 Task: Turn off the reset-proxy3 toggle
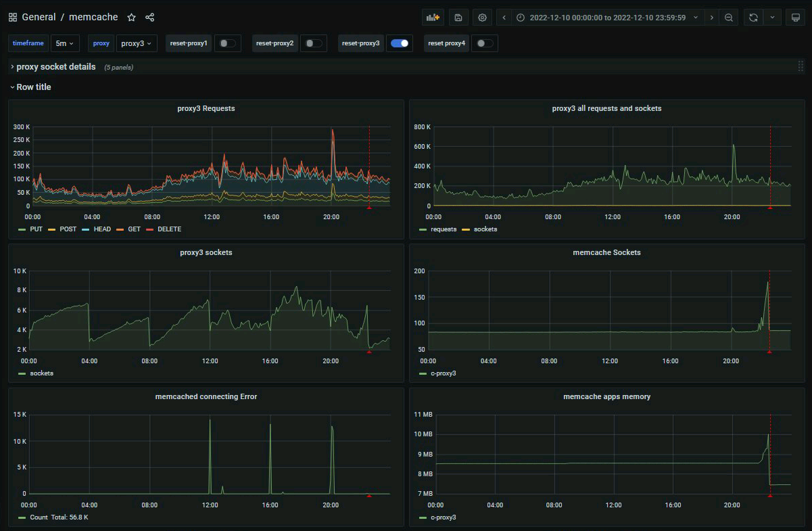click(400, 43)
